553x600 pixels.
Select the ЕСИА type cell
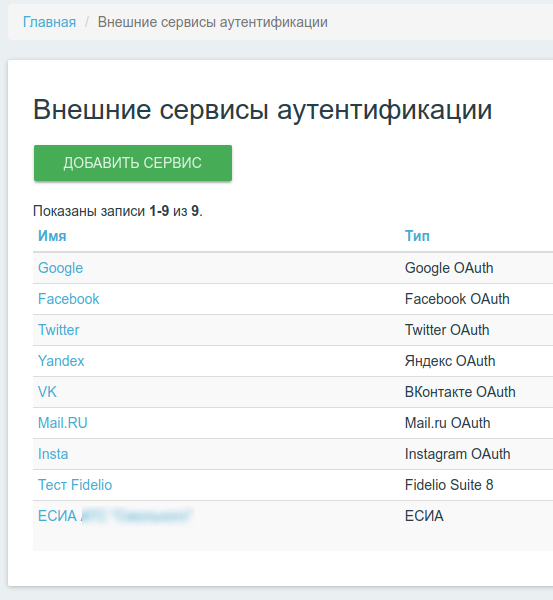point(424,516)
